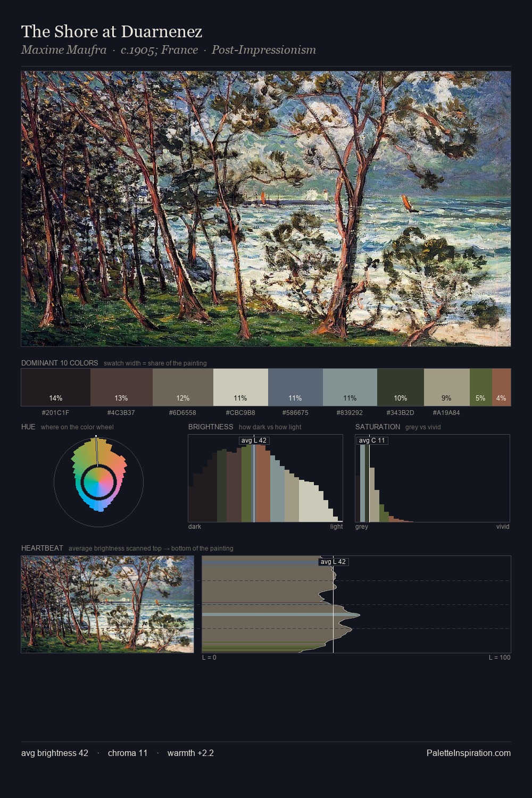
Task: Select the #201C1F dark swatch at 14%
Action: tap(56, 387)
